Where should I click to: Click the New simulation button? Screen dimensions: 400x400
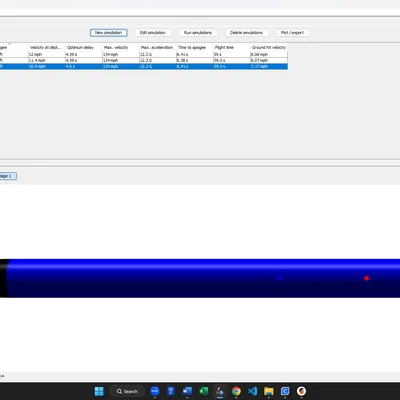(108, 33)
